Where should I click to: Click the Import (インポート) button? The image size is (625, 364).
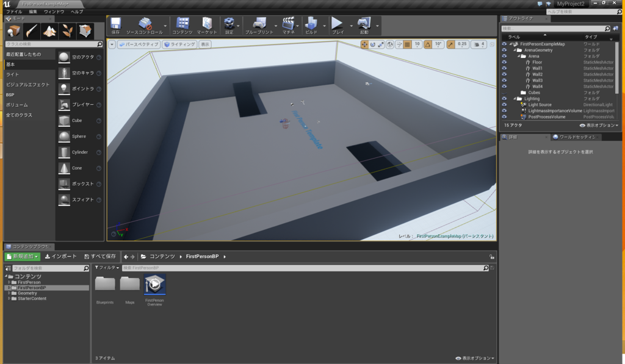pos(60,257)
